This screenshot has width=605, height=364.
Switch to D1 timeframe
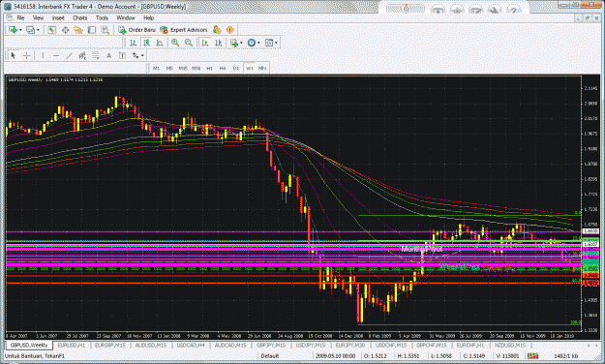(x=236, y=69)
